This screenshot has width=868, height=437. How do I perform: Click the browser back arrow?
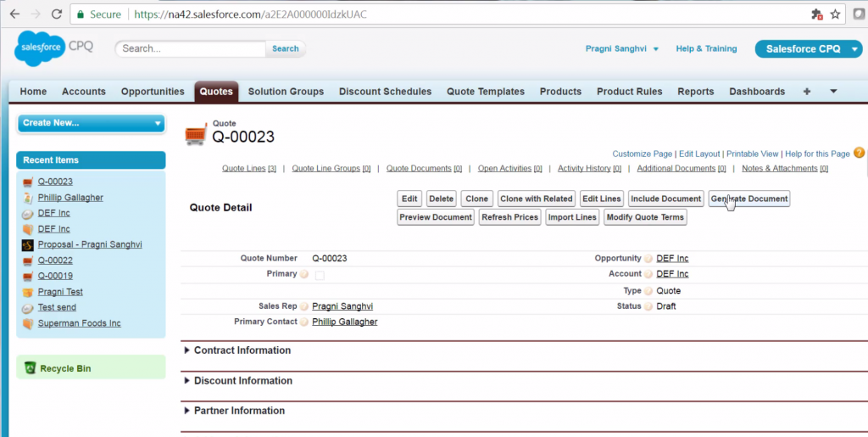pyautogui.click(x=15, y=14)
